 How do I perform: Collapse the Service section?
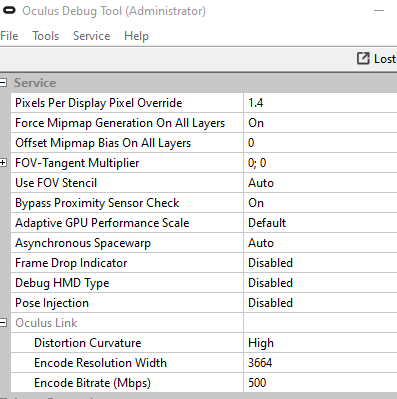[3, 83]
